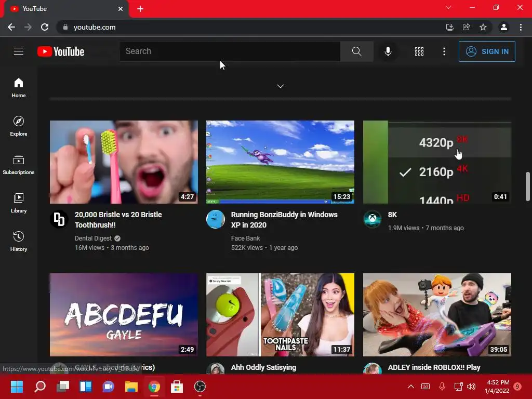Open the YouTube hamburger guide menu
Screen dimensions: 532x399
click(x=19, y=51)
